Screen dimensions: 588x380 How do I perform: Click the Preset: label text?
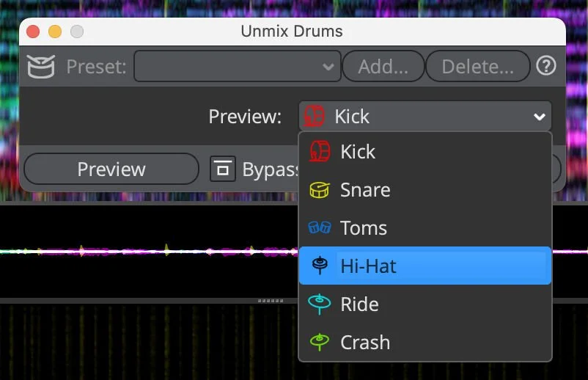(x=96, y=67)
